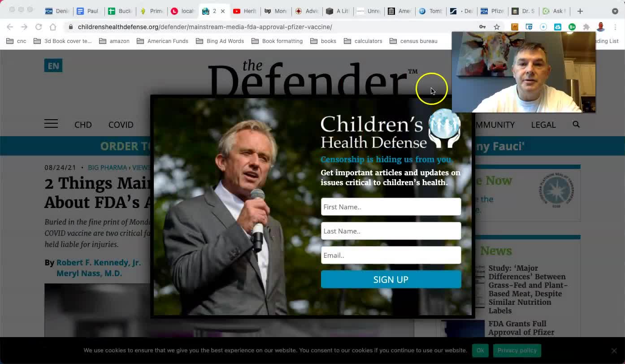
Task: Bookmark this page with the star
Action: 497,27
